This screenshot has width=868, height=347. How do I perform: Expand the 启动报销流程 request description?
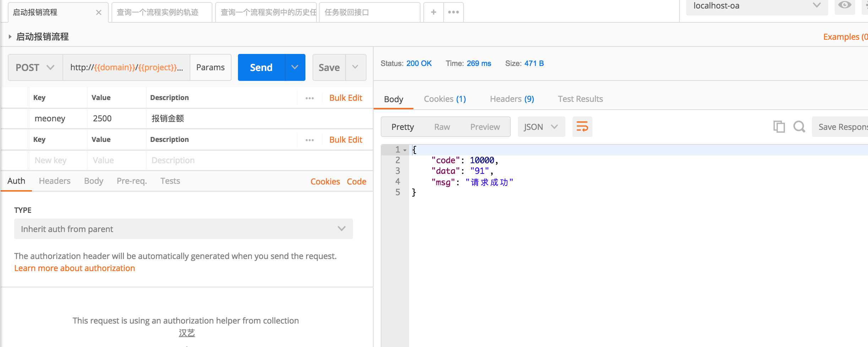click(10, 37)
